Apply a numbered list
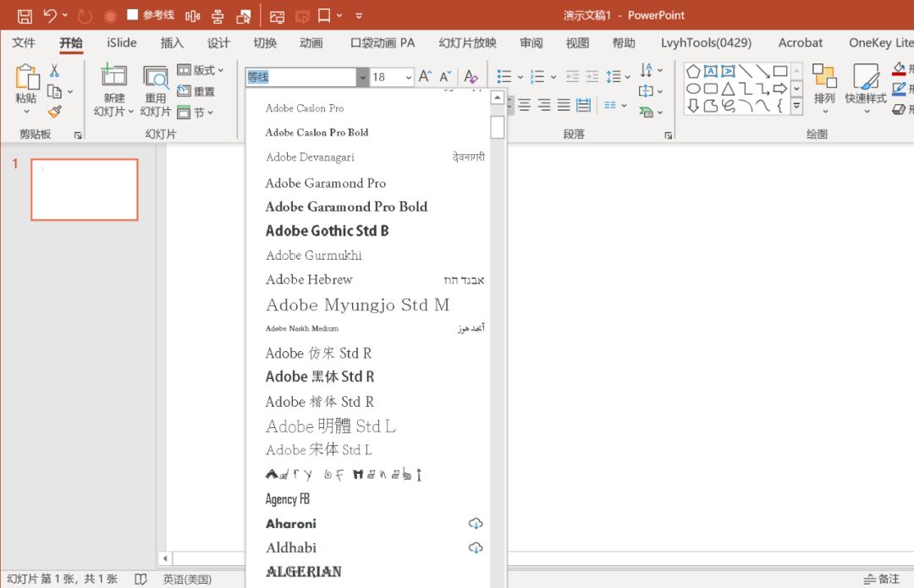This screenshot has height=588, width=914. 537,76
